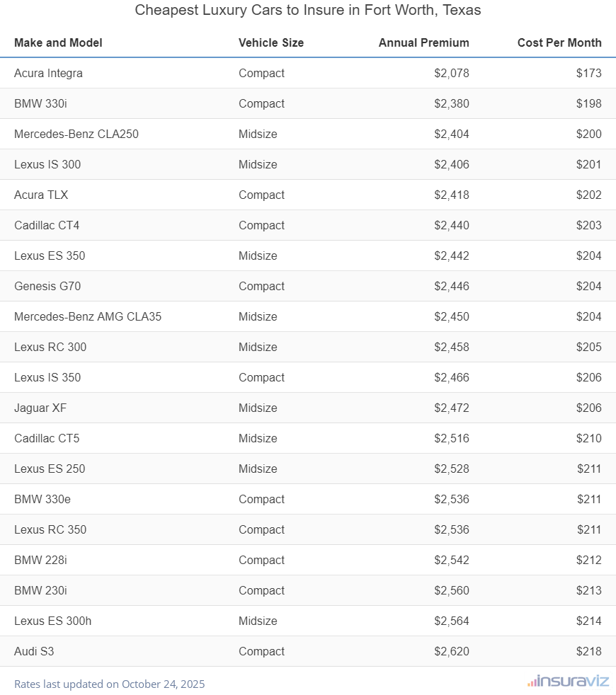616x695 pixels.
Task: Click the BMW 330i model cell
Action: (40, 103)
